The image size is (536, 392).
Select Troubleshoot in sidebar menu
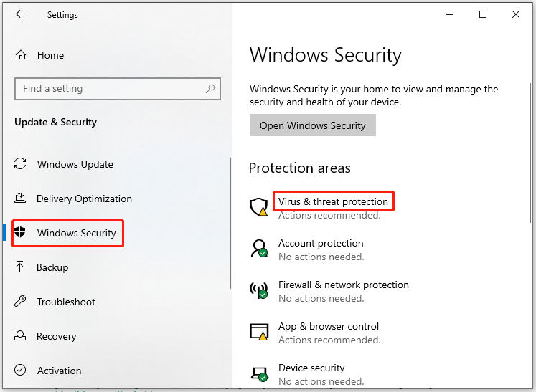66,302
